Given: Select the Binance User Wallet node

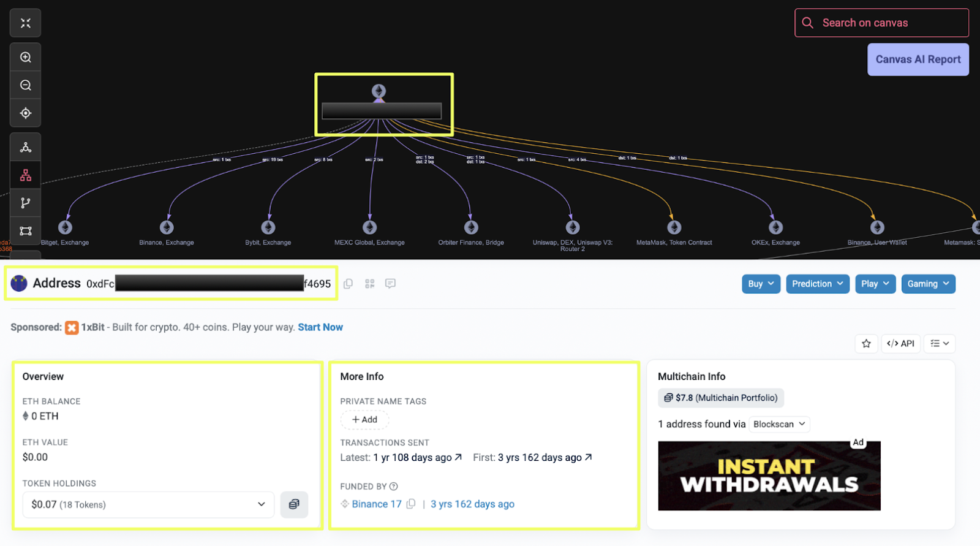Looking at the screenshot, I should click(x=877, y=227).
